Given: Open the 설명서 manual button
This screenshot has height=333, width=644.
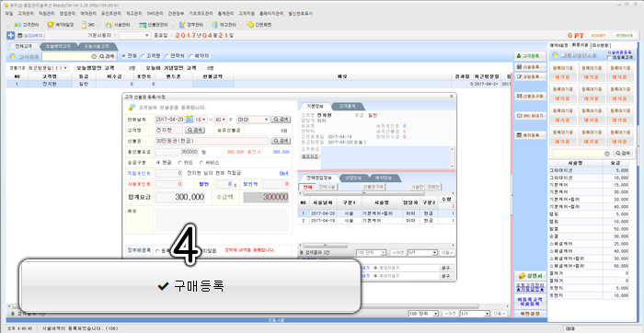Looking at the screenshot, I should [x=530, y=276].
